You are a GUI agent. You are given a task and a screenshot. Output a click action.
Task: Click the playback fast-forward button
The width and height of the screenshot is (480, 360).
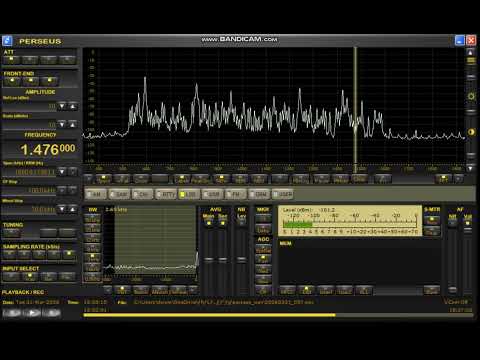coord(52,313)
